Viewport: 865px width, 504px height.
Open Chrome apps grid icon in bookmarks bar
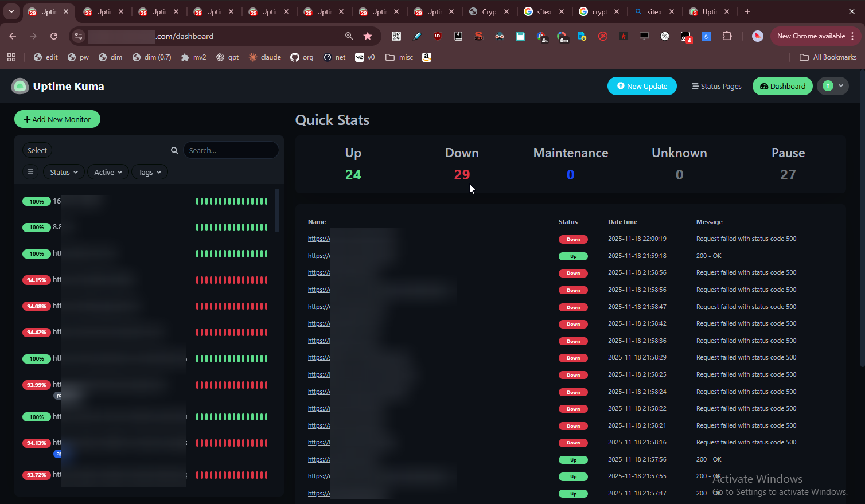pyautogui.click(x=11, y=57)
